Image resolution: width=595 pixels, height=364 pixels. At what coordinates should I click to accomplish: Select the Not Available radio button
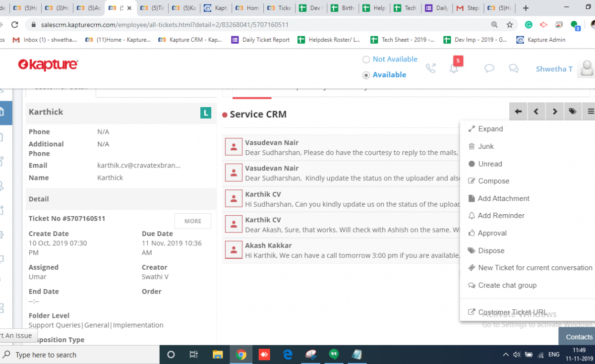pos(366,60)
